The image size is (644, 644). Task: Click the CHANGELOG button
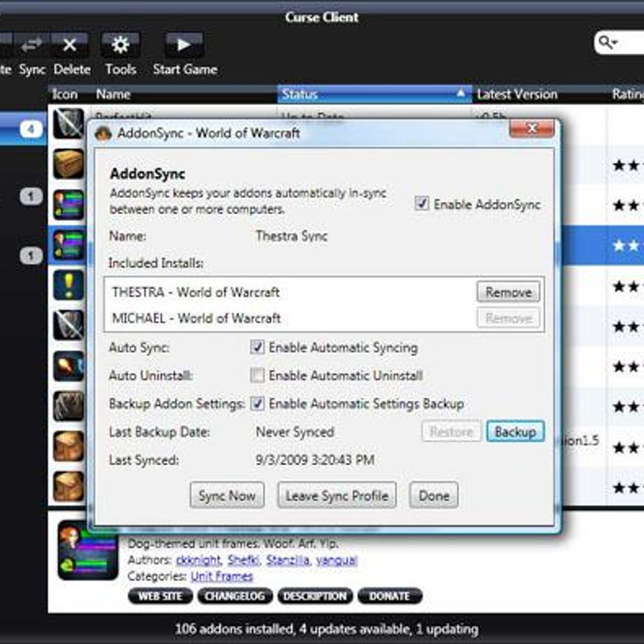click(235, 596)
